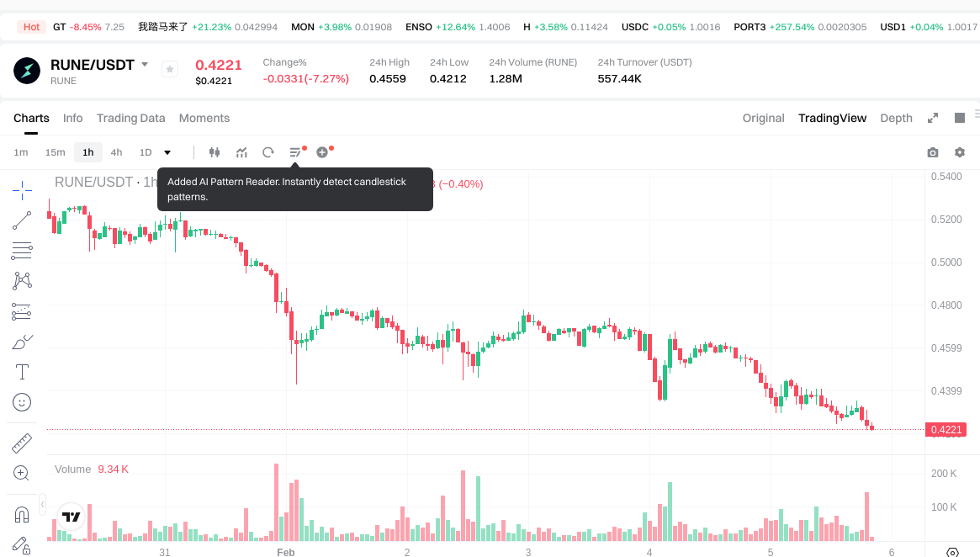This screenshot has height=557, width=980.
Task: Toggle RUNE/USDT favorite star
Action: [x=170, y=69]
